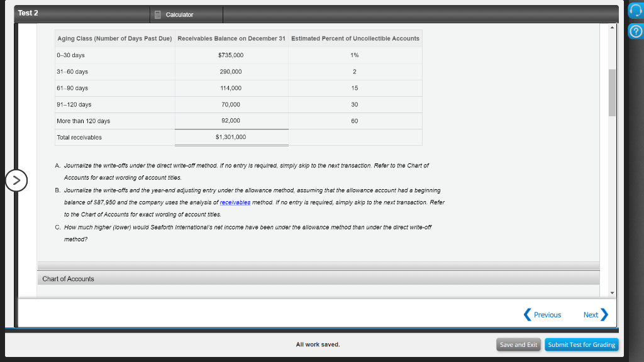Click the scrollbar up arrow
Screen dimensions: 644x362
click(613, 26)
